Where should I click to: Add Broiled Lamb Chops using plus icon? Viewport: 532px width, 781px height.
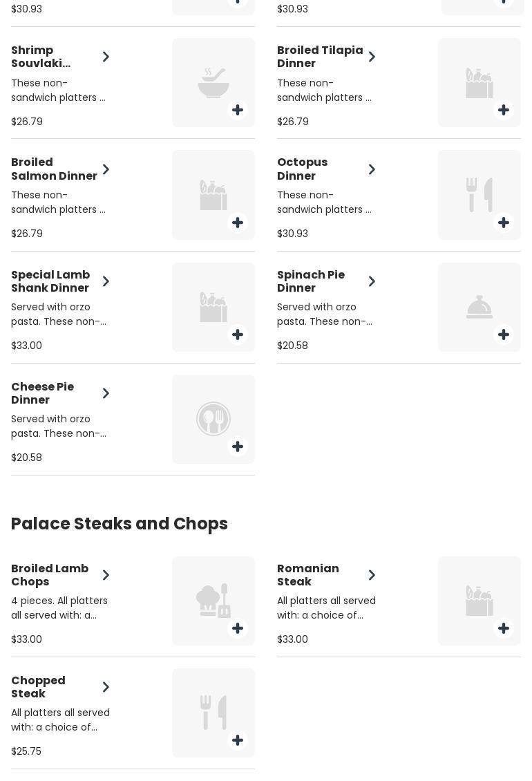238,628
